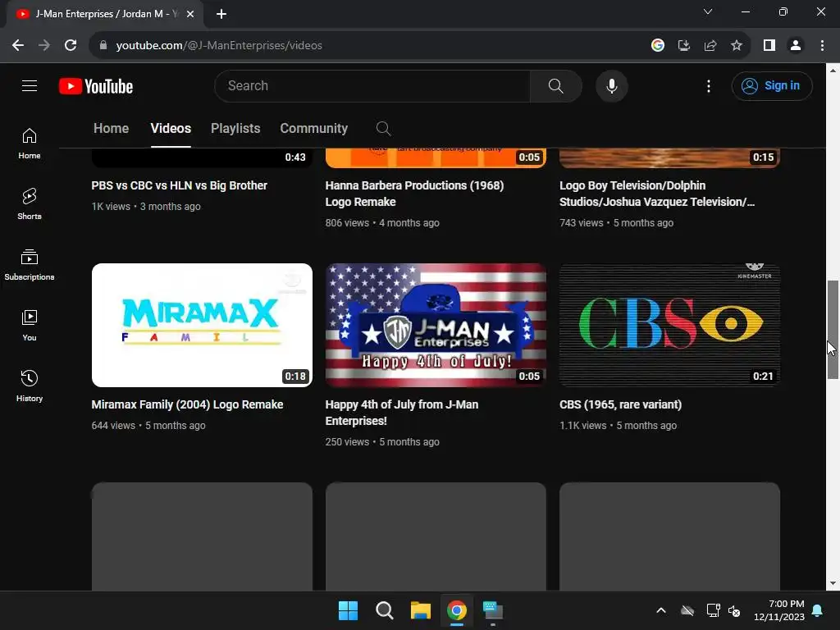
Task: Open the YouTube hamburger guide menu
Action: (x=30, y=85)
